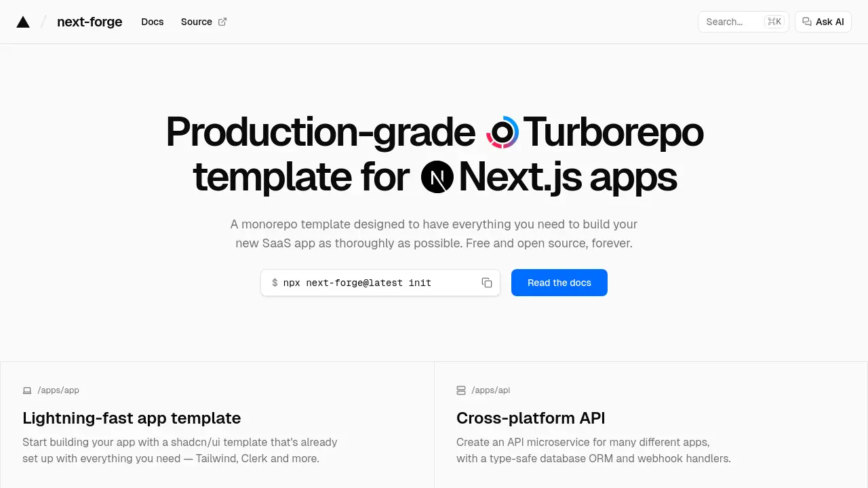Click the Next.js logo in the headline
Image resolution: width=868 pixels, height=488 pixels.
click(x=437, y=177)
